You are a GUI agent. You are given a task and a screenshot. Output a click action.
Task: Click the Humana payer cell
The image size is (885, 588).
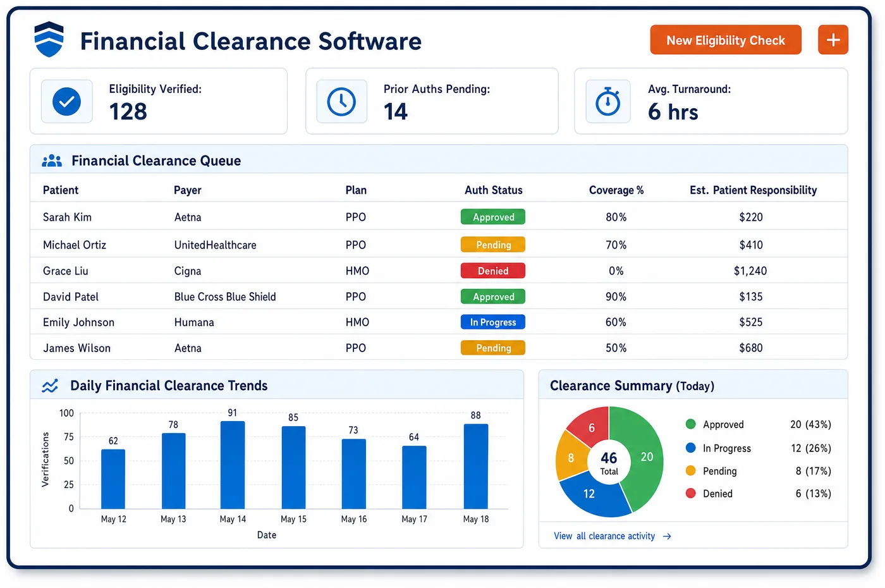tap(194, 322)
